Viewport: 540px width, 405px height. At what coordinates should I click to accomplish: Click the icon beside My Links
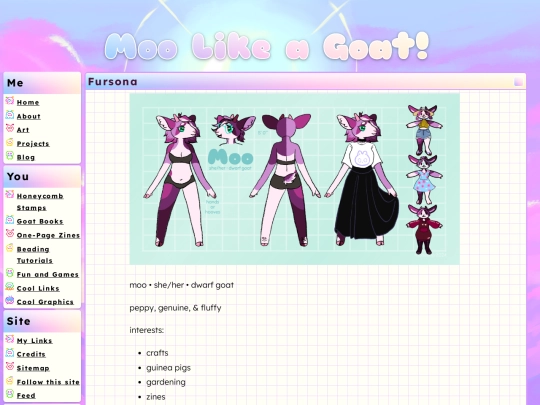[10, 339]
